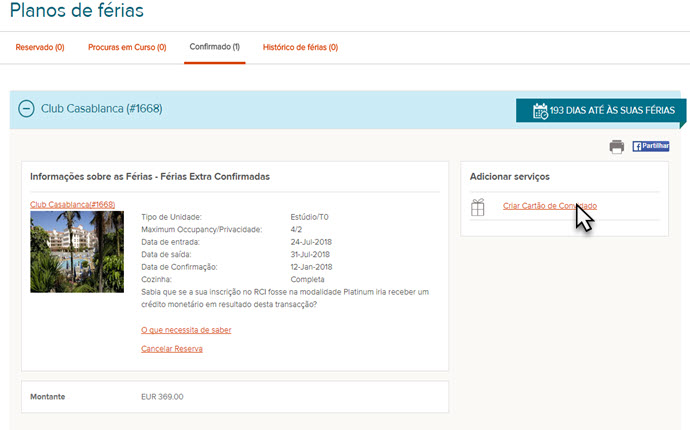
Task: Click the Adicionar serviços heading
Action: tap(510, 176)
